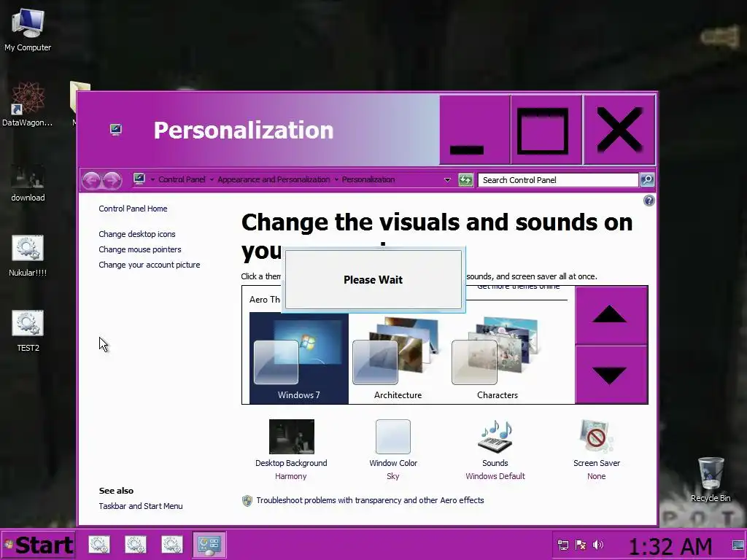Open Desktop Background settings icon
This screenshot has width=747, height=560.
(x=292, y=437)
